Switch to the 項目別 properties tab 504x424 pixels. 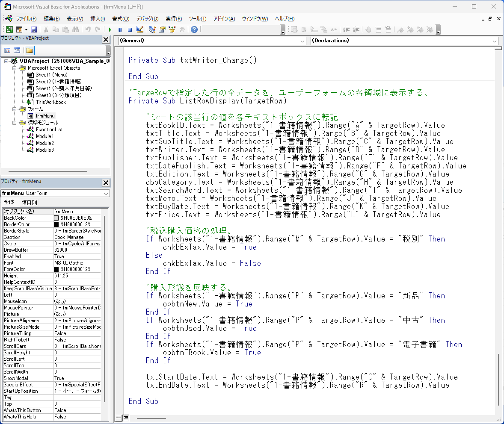tap(30, 203)
